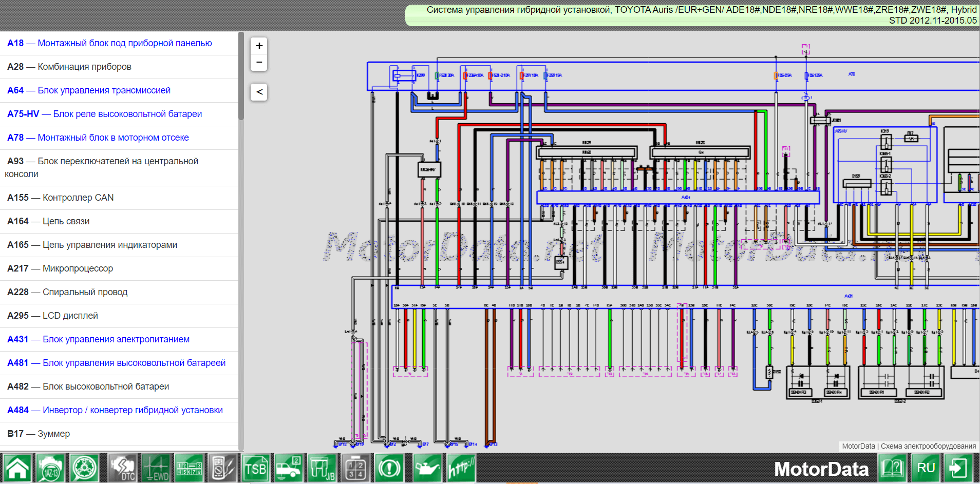
Task: Go to the Home icon in toolbar
Action: [17, 468]
